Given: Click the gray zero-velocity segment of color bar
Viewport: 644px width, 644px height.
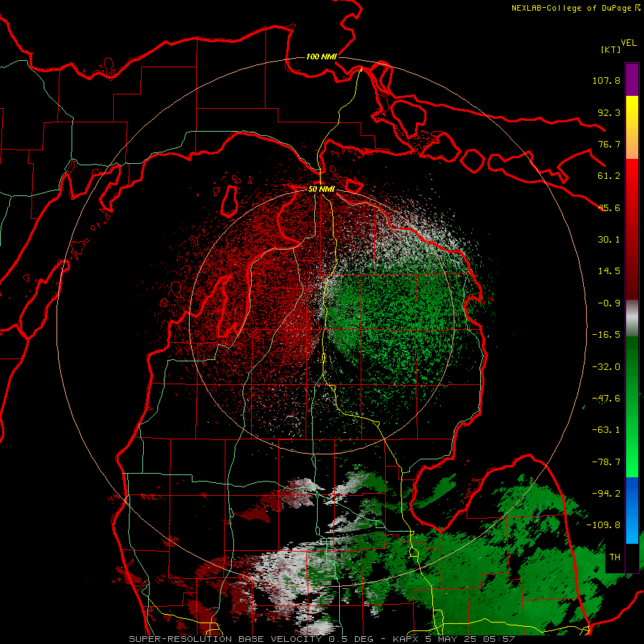Looking at the screenshot, I should point(632,318).
